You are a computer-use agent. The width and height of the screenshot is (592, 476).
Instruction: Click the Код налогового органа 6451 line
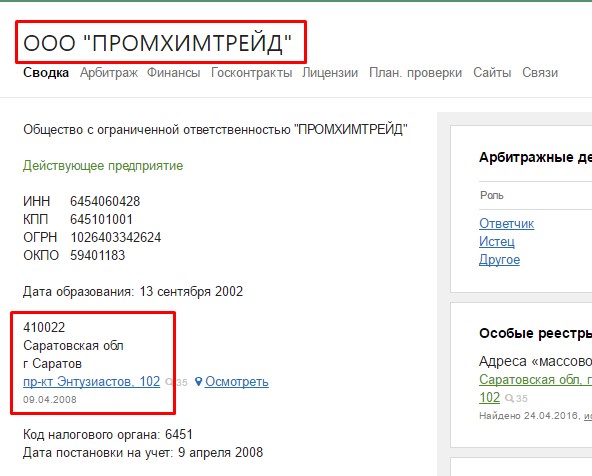pyautogui.click(x=108, y=434)
